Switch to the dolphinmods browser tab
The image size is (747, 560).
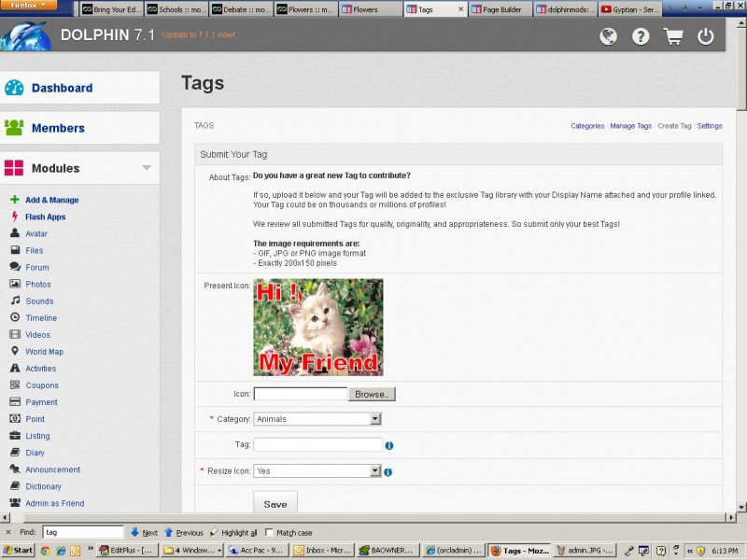click(x=565, y=9)
